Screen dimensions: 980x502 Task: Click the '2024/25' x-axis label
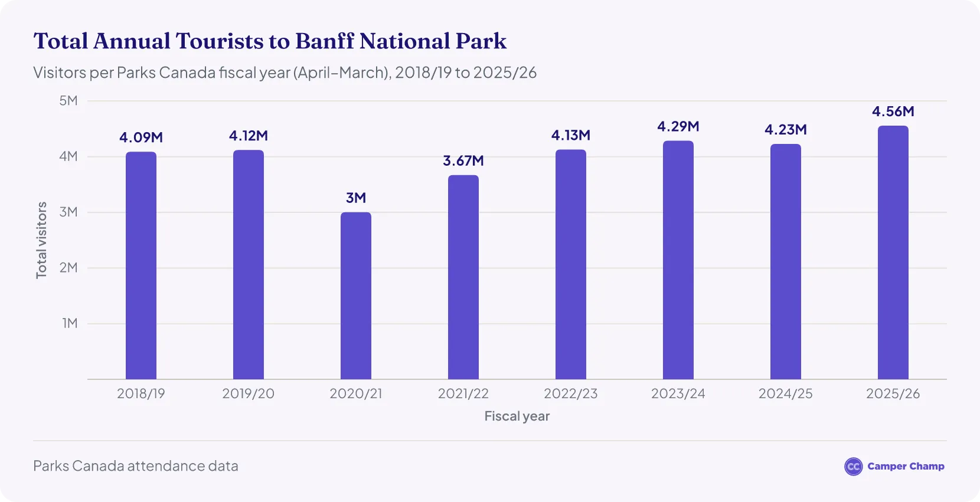pyautogui.click(x=786, y=393)
